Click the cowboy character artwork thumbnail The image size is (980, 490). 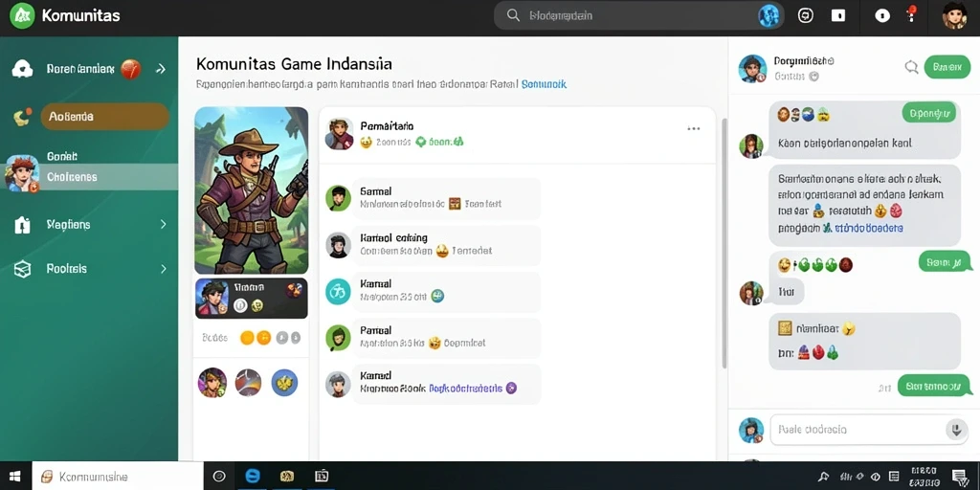click(252, 190)
